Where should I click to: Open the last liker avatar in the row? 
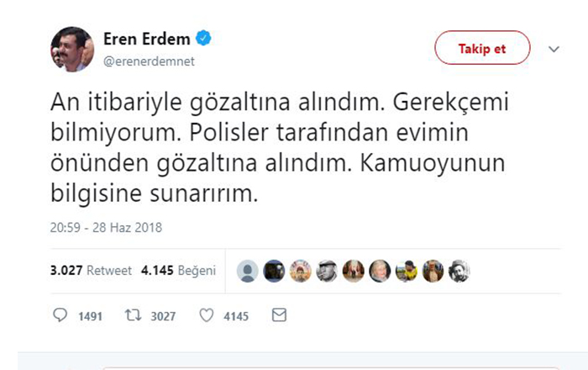coord(459,271)
